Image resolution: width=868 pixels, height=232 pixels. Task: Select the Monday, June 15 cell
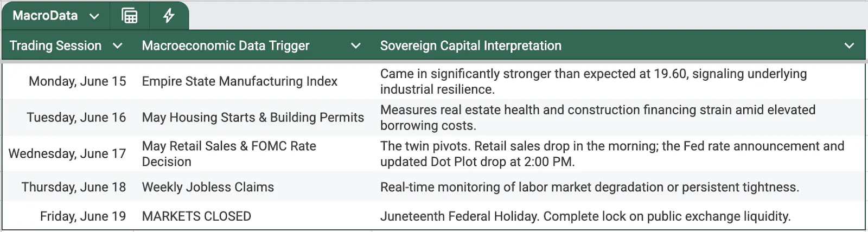(67, 81)
